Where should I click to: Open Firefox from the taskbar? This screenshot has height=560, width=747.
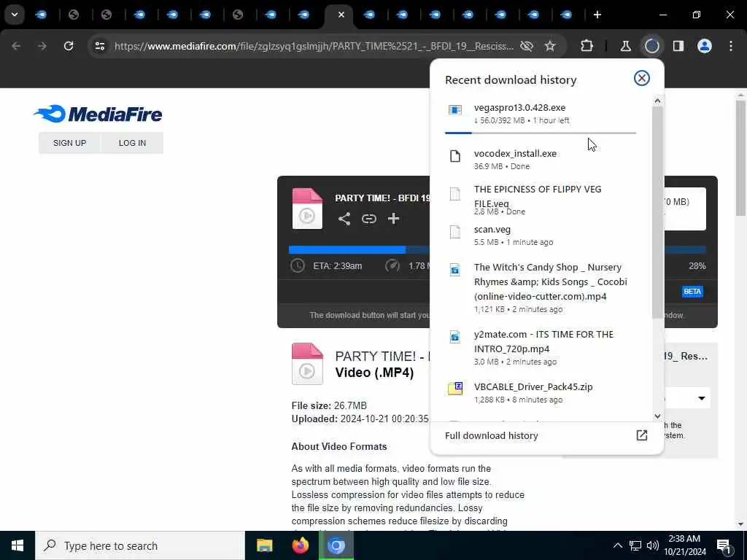click(300, 545)
